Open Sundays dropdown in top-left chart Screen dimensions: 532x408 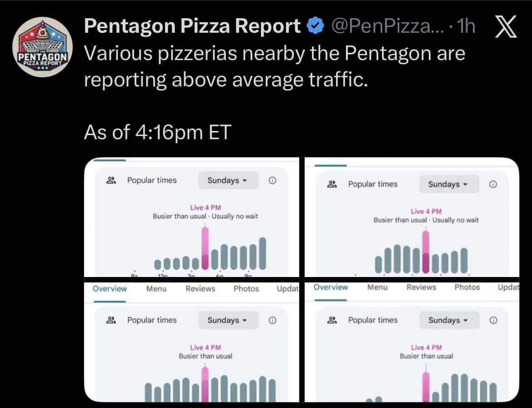228,181
